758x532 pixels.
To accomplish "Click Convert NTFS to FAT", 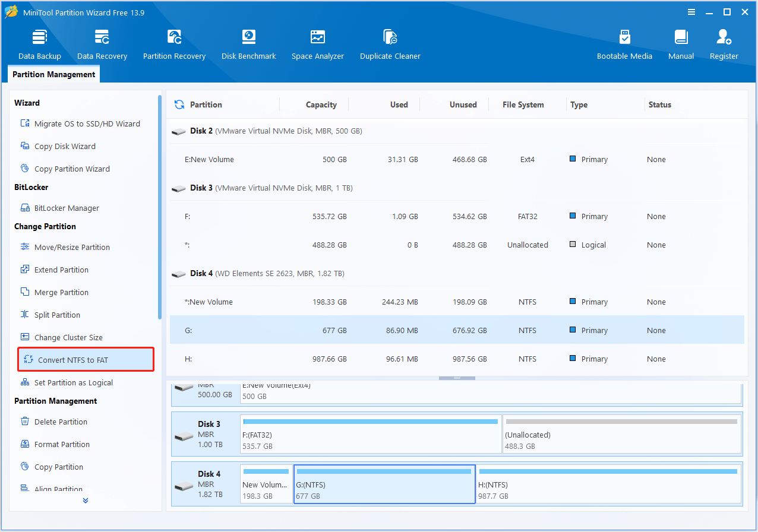I will coord(86,360).
